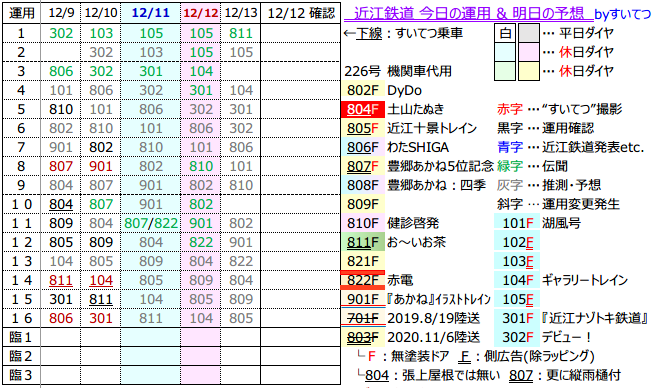The image size is (656, 388).
Task: Click the 運用 column header
Action: (x=22, y=13)
